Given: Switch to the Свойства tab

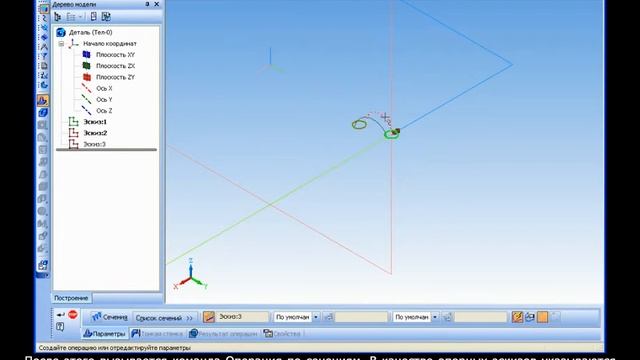Looking at the screenshot, I should tap(282, 334).
